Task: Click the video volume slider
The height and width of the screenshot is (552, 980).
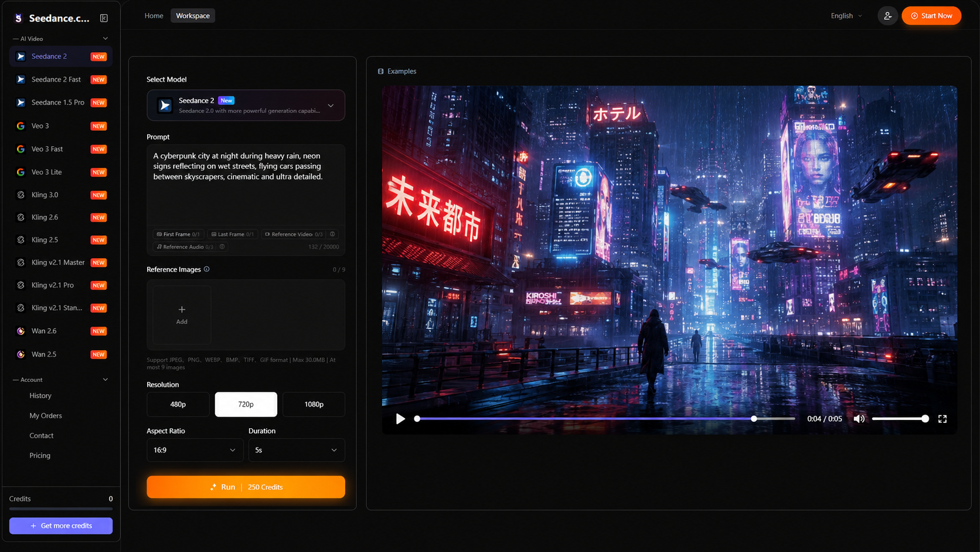Action: coord(899,419)
